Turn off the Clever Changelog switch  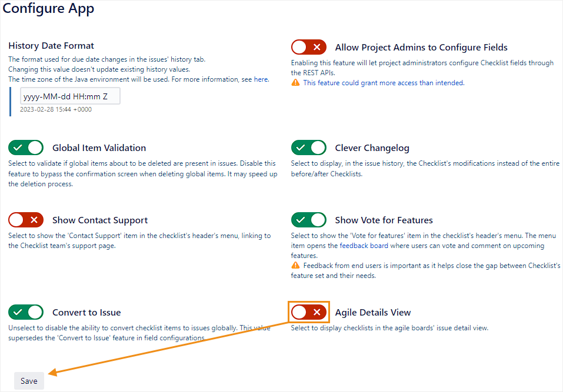[x=308, y=148]
